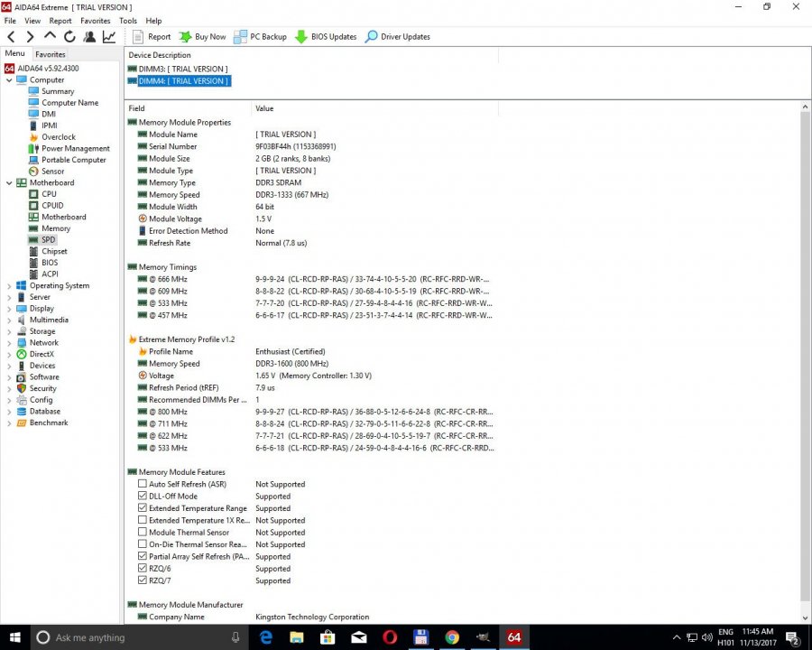Expand the Multimedia node
Viewport: 812px width, 650px height.
tap(9, 320)
